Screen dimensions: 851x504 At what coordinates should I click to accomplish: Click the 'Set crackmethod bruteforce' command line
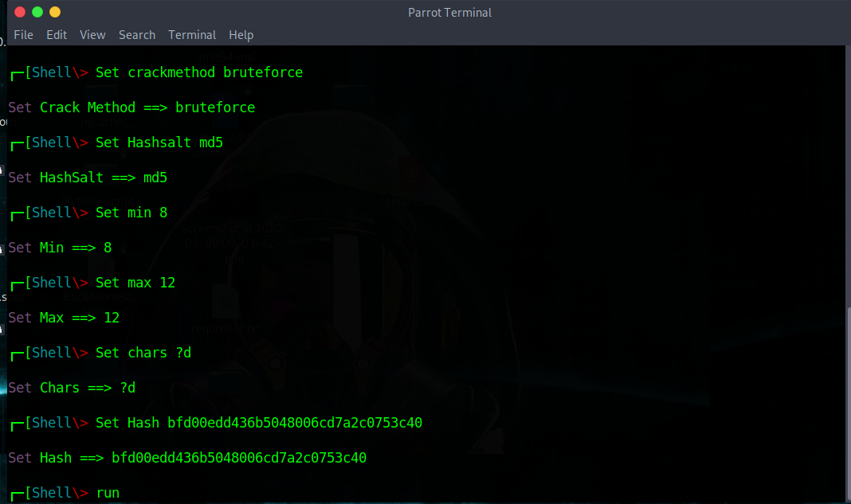pos(199,72)
